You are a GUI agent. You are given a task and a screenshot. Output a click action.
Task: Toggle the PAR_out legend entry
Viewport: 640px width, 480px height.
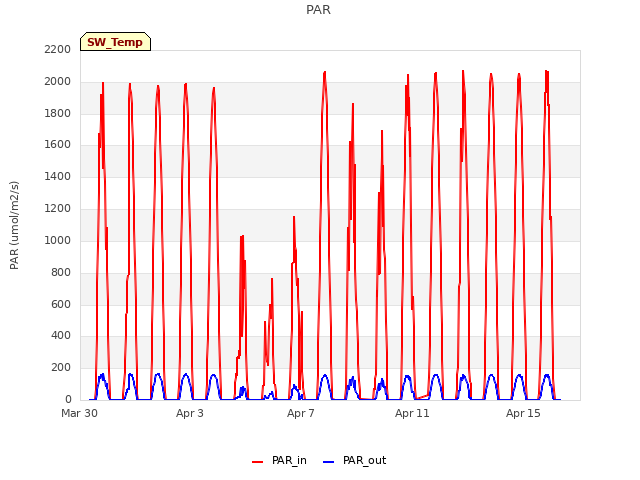point(354,460)
